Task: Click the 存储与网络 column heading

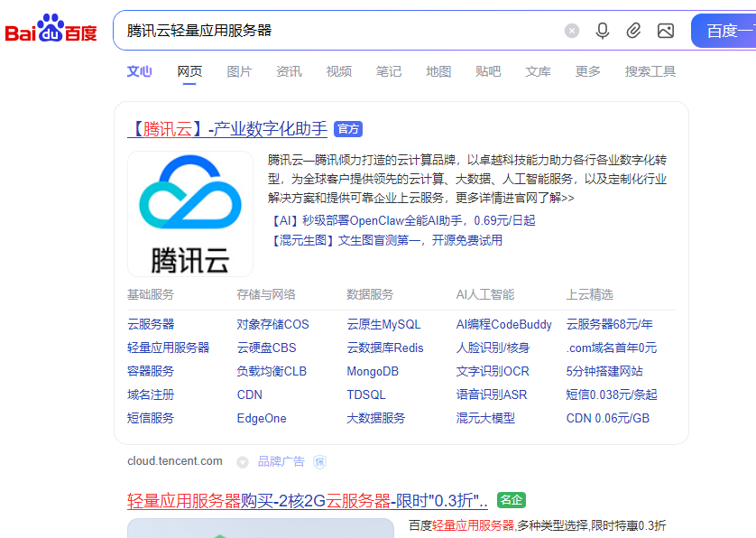Action: click(x=266, y=294)
